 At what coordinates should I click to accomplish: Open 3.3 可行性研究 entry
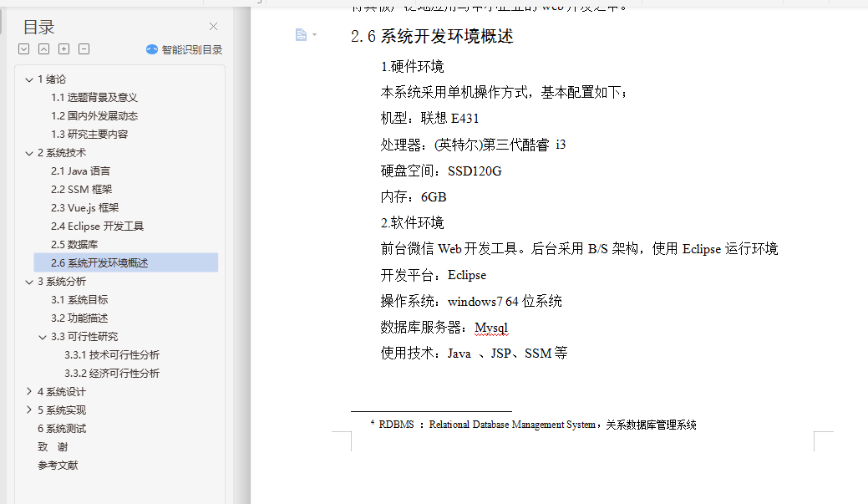pyautogui.click(x=84, y=336)
